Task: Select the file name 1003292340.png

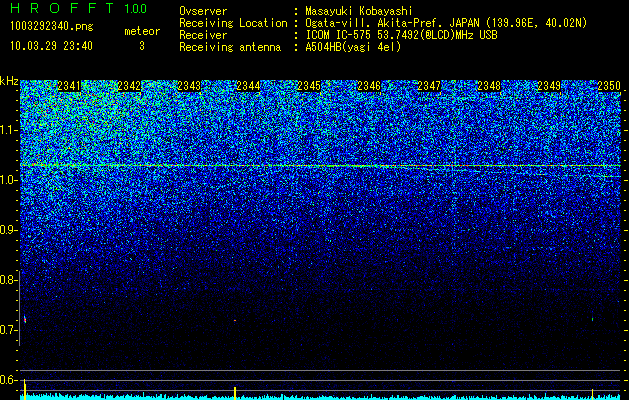Action: tap(52, 26)
